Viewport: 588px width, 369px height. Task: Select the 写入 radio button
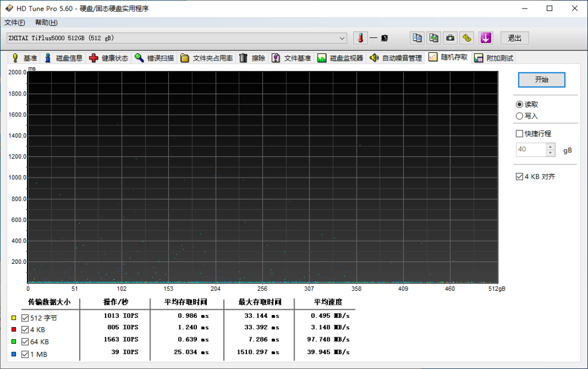click(519, 116)
